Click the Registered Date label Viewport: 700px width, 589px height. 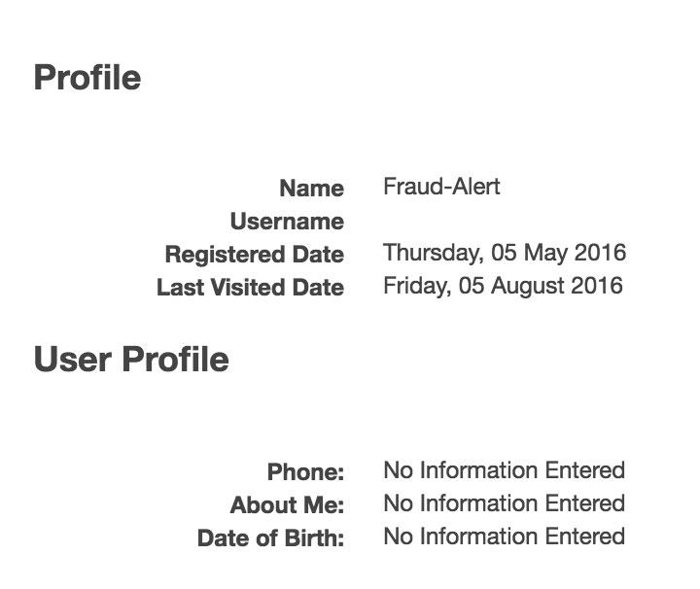tap(255, 255)
